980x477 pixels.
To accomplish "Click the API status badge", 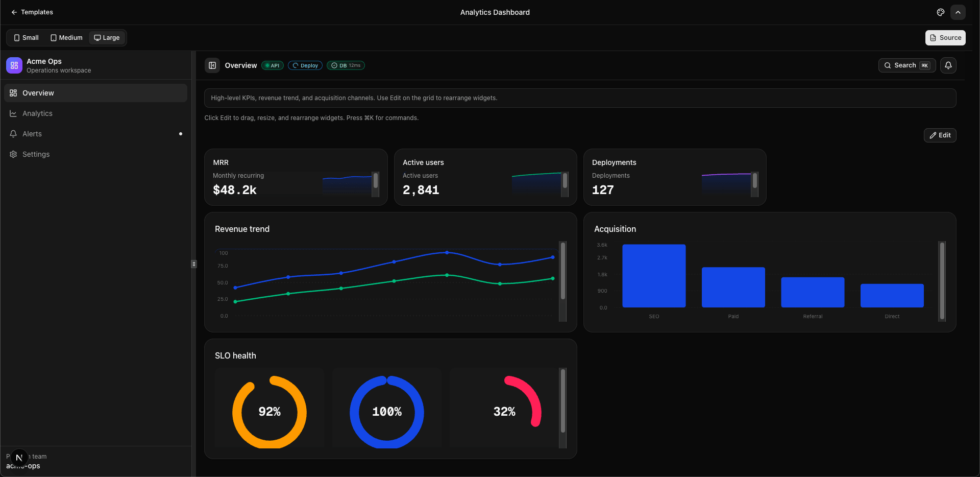I will [273, 65].
